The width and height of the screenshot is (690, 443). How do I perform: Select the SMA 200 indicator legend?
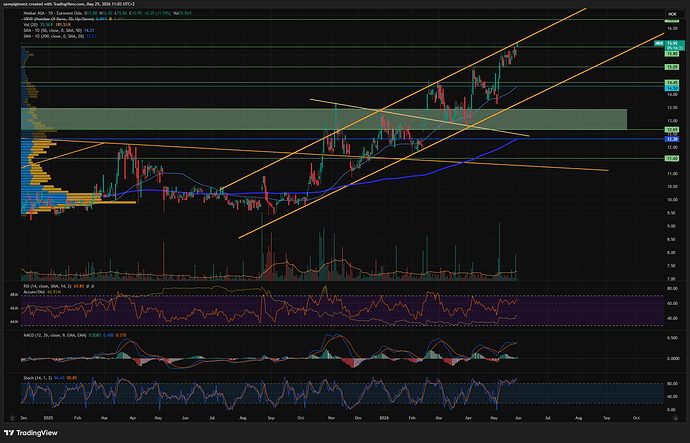54,36
